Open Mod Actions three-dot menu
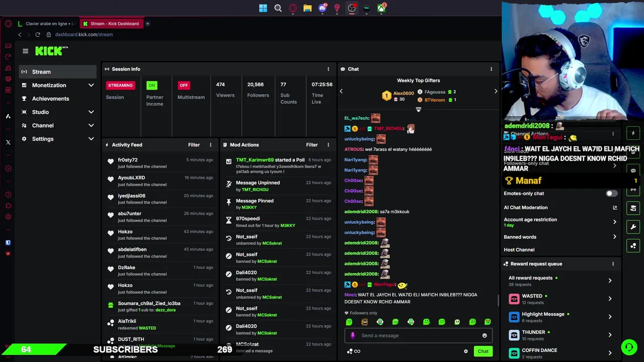This screenshot has height=362, width=644. point(328,145)
